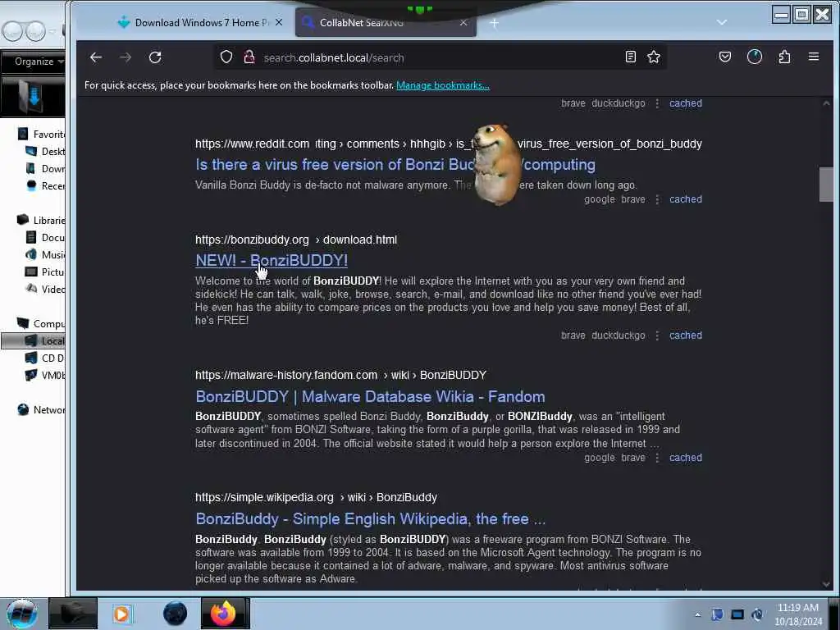Image resolution: width=840 pixels, height=630 pixels.
Task: Click the address bar URL field
Action: click(x=440, y=57)
